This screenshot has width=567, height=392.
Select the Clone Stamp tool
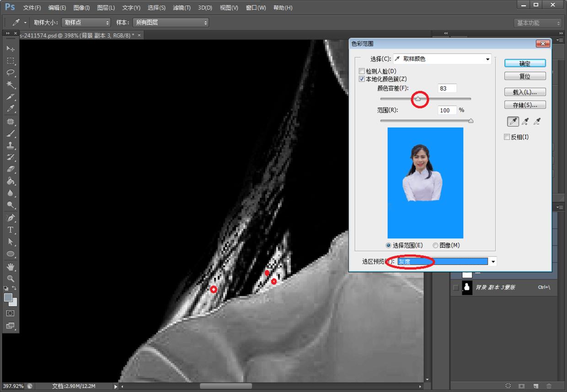point(11,145)
